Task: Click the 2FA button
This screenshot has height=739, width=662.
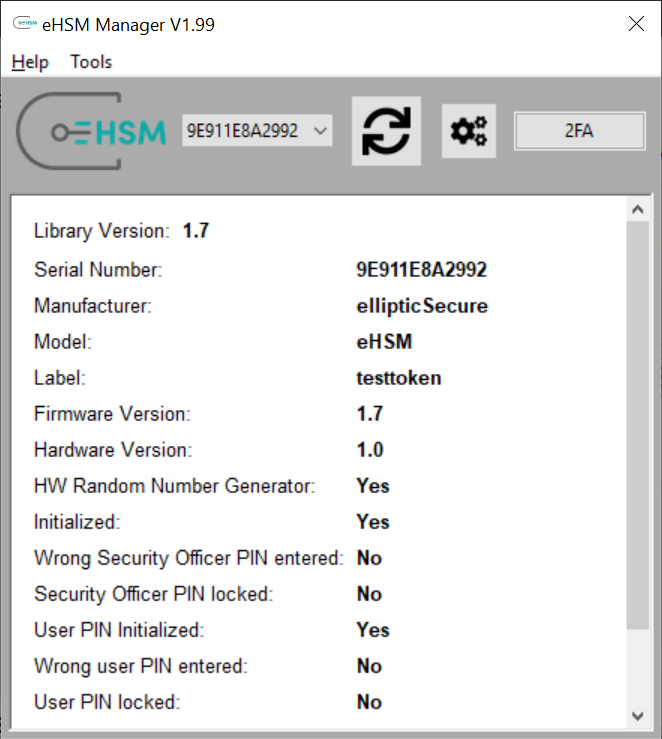Action: 580,131
